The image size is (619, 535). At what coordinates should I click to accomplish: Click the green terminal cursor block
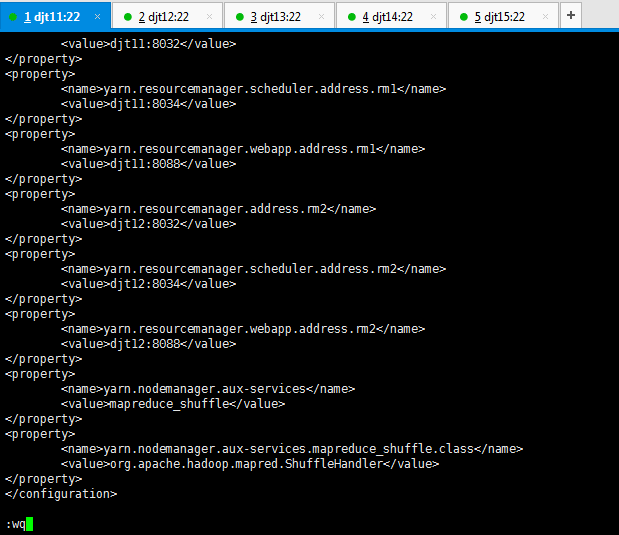30,524
